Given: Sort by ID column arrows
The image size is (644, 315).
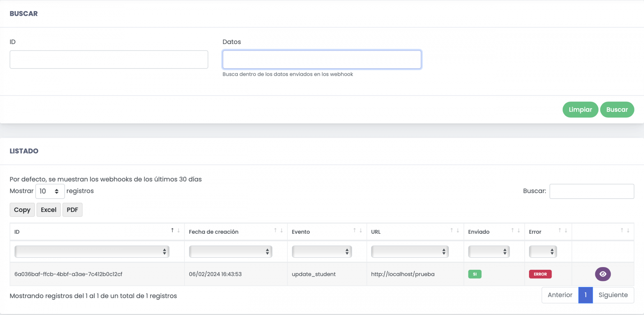Looking at the screenshot, I should tap(175, 231).
